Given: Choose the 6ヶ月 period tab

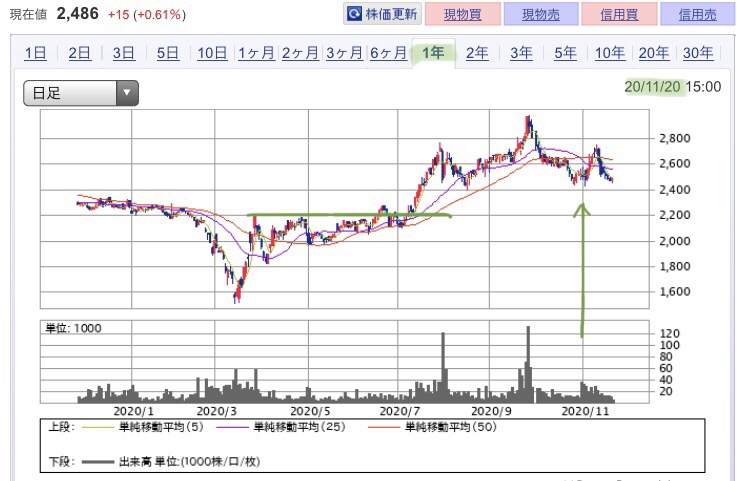Looking at the screenshot, I should (x=389, y=53).
